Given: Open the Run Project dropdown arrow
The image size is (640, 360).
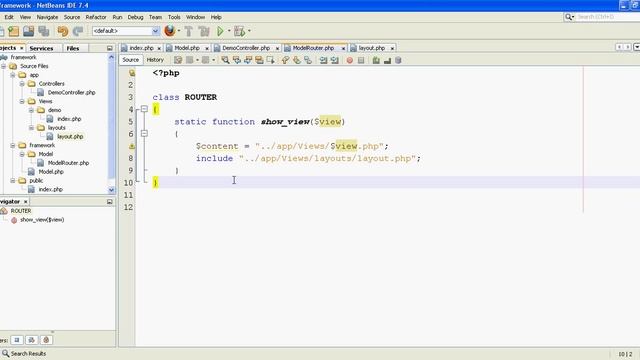Looking at the screenshot, I should click(x=229, y=31).
